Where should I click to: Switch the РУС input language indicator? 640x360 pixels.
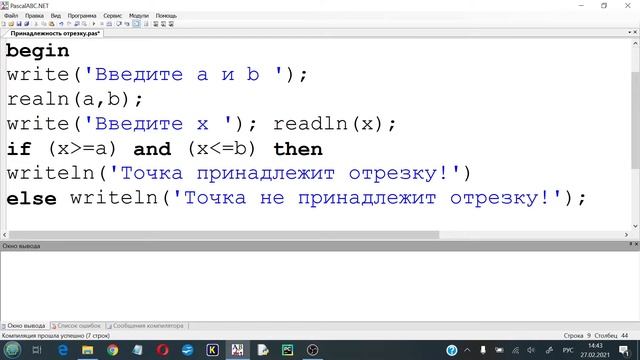[568, 350]
